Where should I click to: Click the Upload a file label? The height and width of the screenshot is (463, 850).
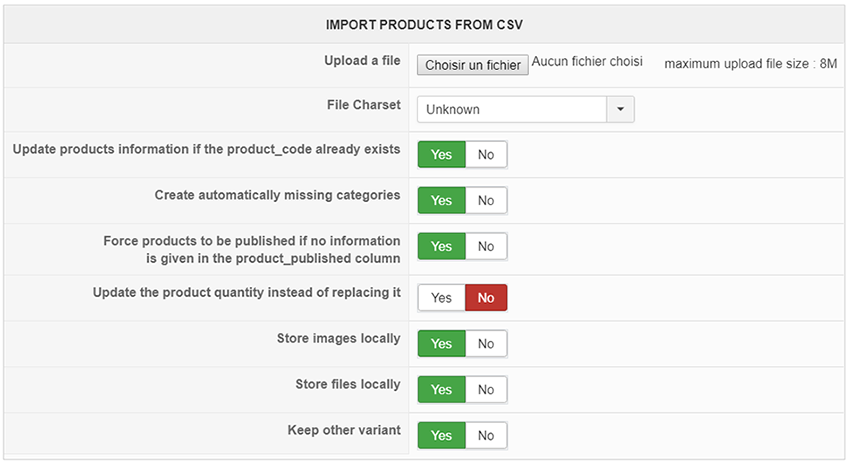362,61
